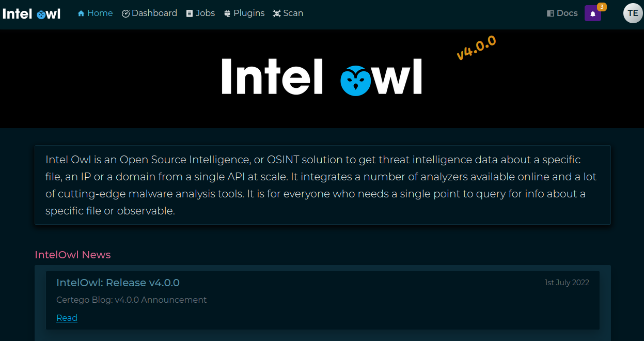Click the orange v4.0.0 version label
The height and width of the screenshot is (341, 644).
[476, 48]
